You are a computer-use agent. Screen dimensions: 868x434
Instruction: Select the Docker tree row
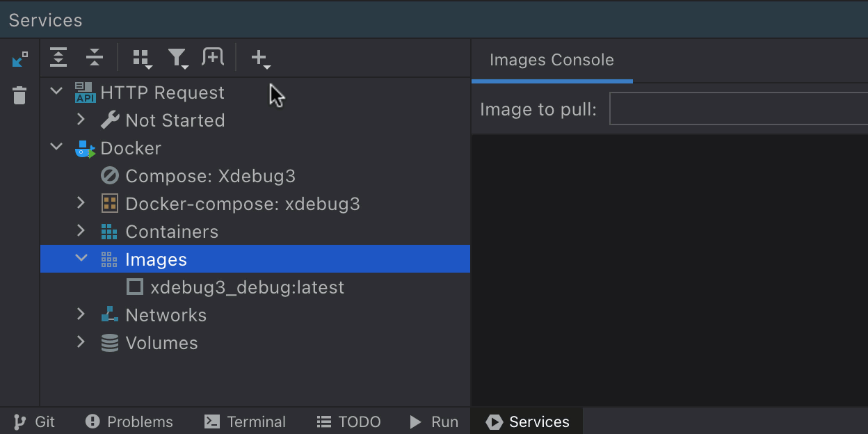(255, 148)
